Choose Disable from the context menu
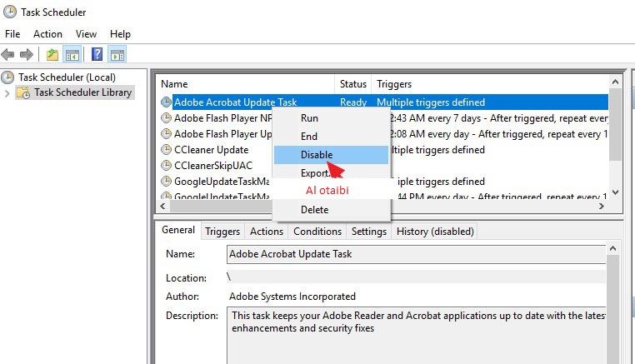 pos(331,155)
